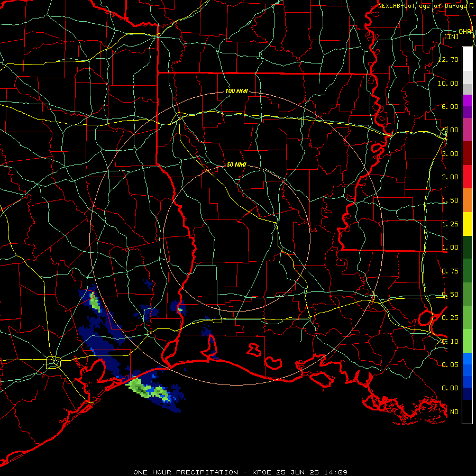Pick the darkest green swatch beside 1.00
476x476 pixels.
click(467, 247)
